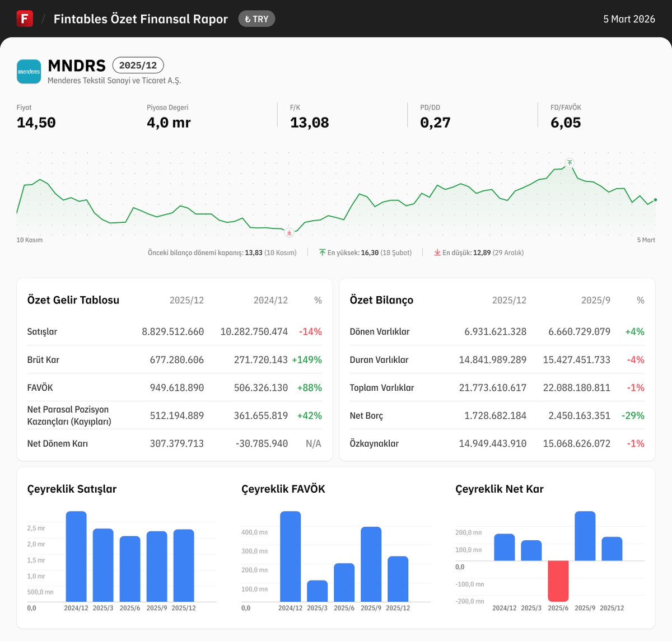Click the date 5 Mart 2026

coord(629,19)
